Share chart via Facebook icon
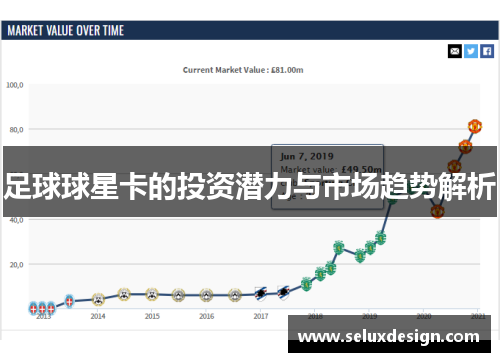500x362 pixels. click(x=487, y=51)
